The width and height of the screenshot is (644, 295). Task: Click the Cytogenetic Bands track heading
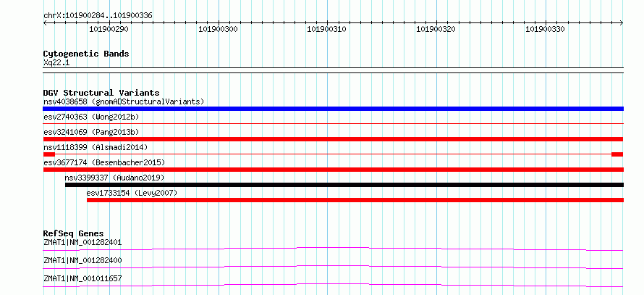tap(86, 54)
